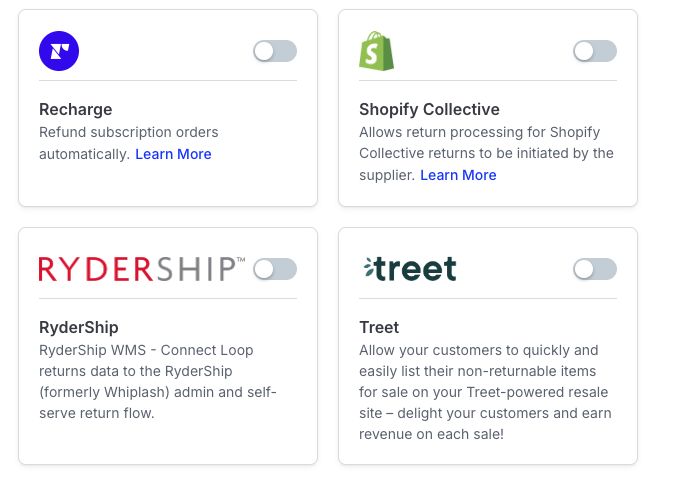The height and width of the screenshot is (482, 677).
Task: Follow Learn More link for Shopify Collective
Action: coord(458,175)
